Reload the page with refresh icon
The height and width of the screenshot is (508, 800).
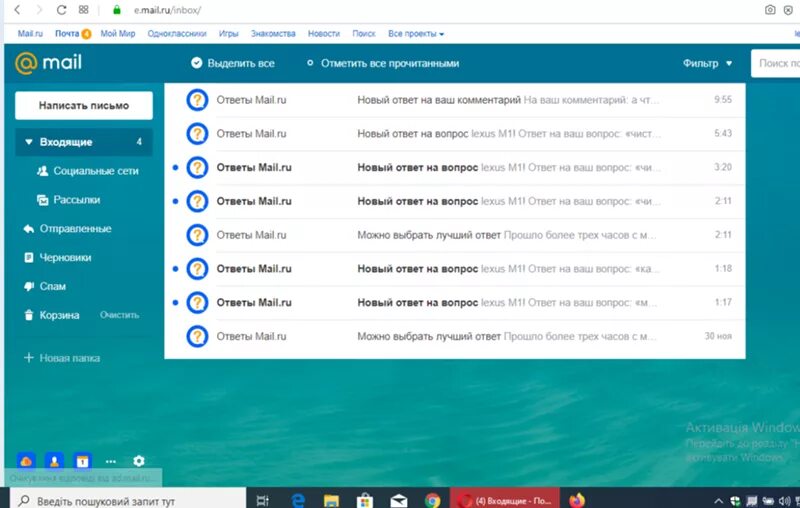tap(61, 10)
